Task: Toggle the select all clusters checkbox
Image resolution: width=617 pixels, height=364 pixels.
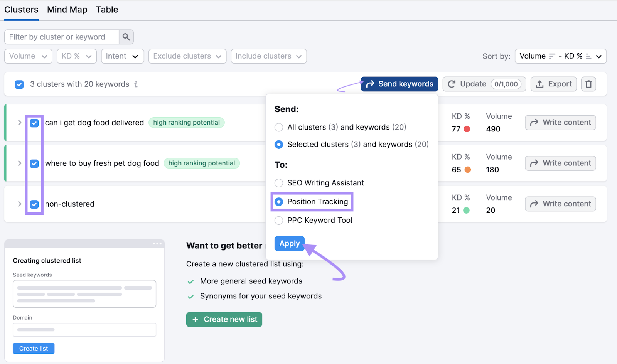Action: click(x=19, y=84)
